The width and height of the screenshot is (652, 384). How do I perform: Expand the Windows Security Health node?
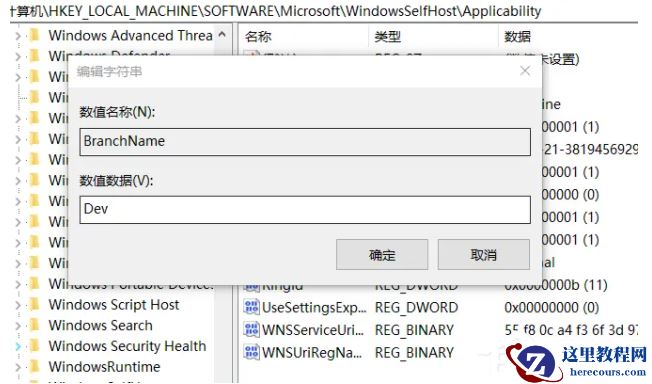[18, 346]
